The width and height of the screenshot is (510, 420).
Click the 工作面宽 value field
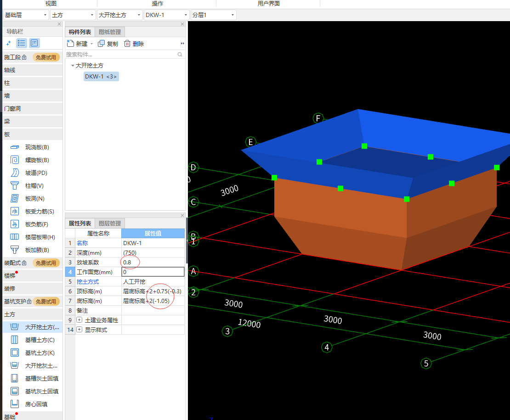point(153,272)
